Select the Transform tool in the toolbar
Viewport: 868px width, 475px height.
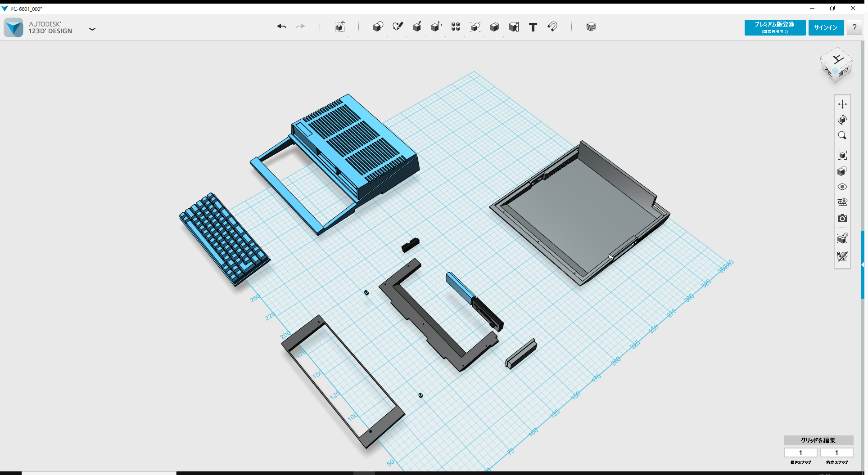tap(340, 27)
